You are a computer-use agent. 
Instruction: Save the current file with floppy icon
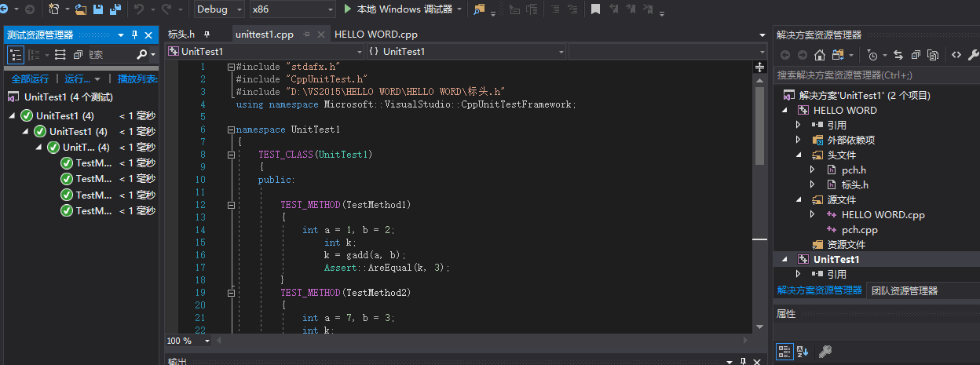[99, 9]
